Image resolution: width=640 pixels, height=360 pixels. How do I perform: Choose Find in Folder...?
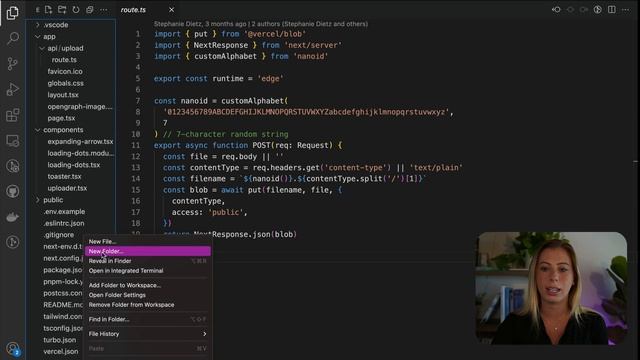(x=148, y=319)
